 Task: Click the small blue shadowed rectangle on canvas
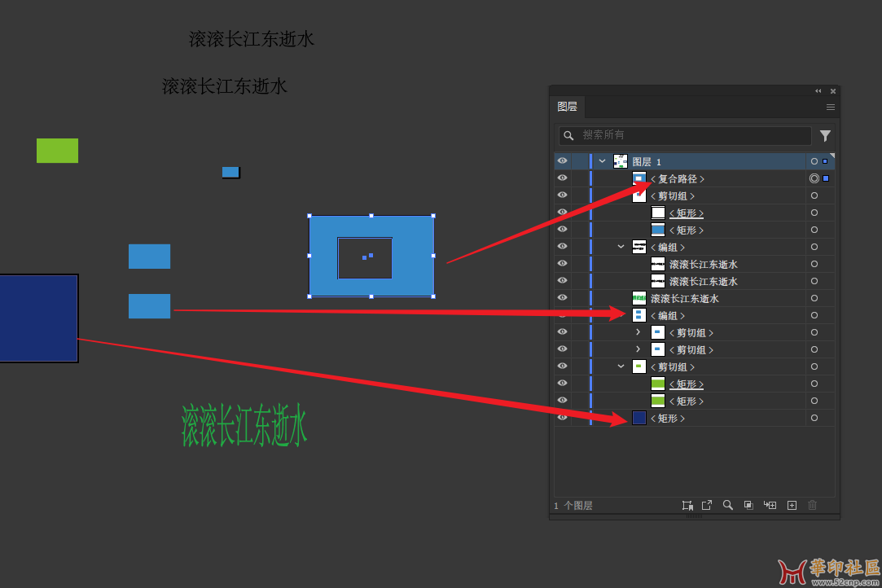[230, 172]
